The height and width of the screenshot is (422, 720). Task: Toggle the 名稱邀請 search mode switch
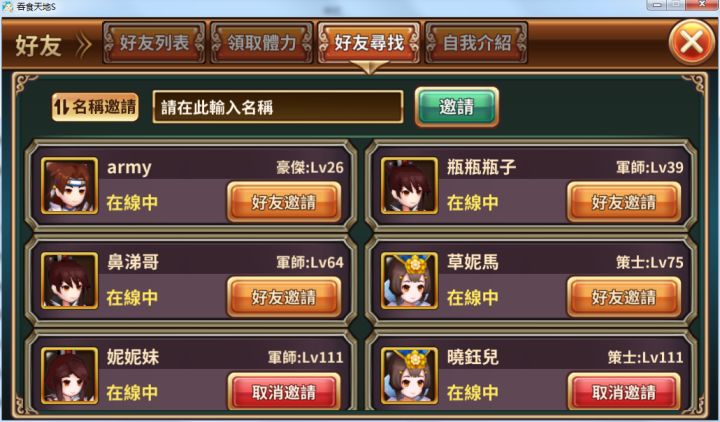pos(95,107)
